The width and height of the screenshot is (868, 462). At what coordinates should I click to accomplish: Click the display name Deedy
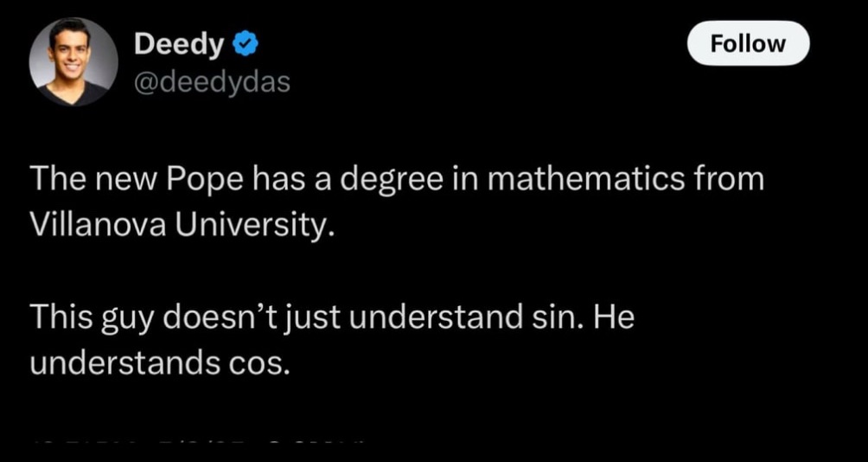click(179, 44)
